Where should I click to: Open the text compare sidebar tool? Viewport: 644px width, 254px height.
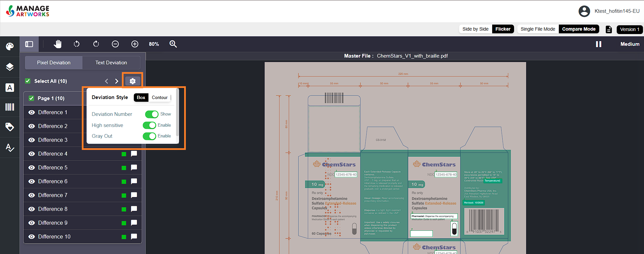coord(10,88)
